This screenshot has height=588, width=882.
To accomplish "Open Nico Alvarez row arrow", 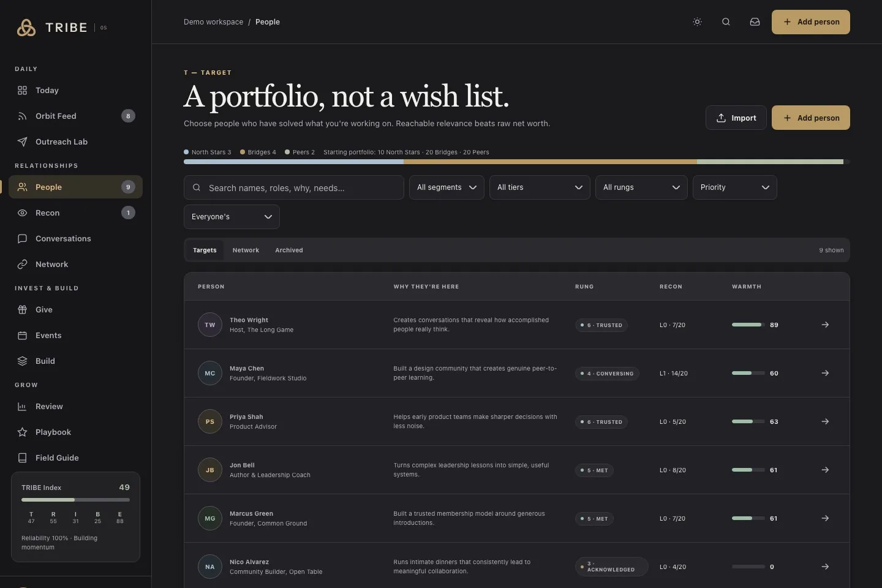I will [x=825, y=567].
